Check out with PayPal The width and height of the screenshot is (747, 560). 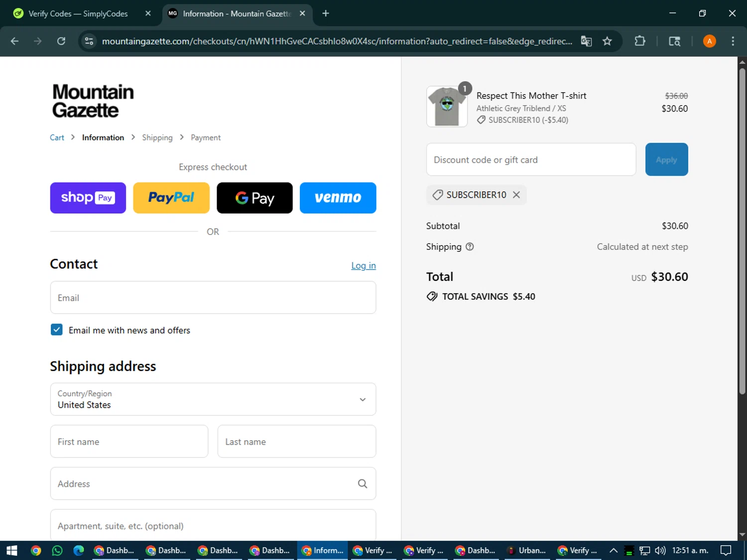click(171, 198)
